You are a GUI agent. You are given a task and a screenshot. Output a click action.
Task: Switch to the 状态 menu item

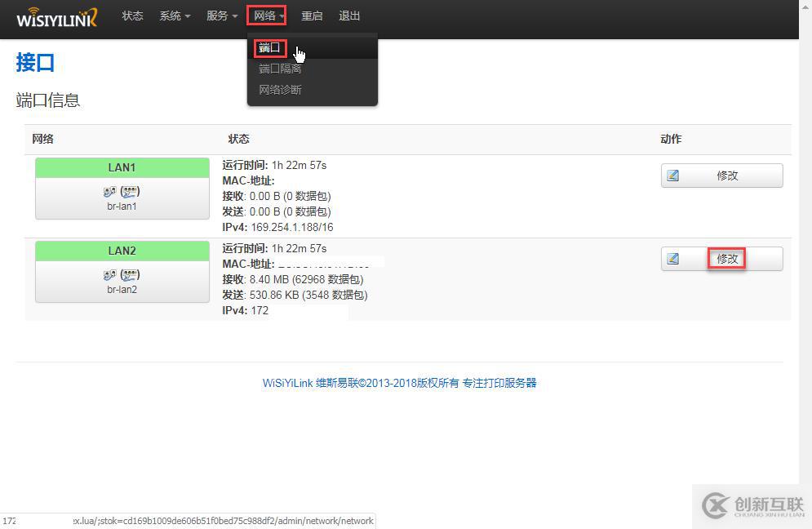click(x=132, y=15)
